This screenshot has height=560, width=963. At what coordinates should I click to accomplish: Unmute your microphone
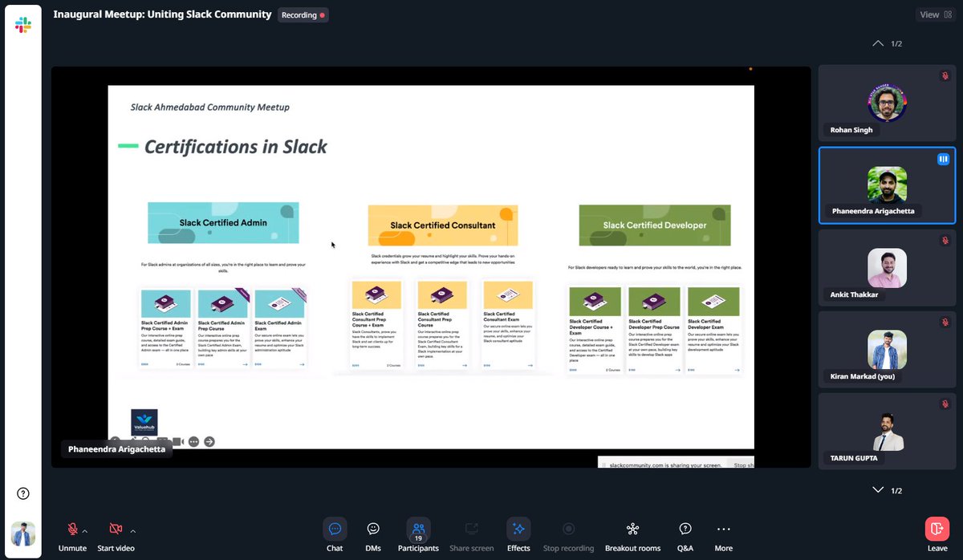(71, 530)
